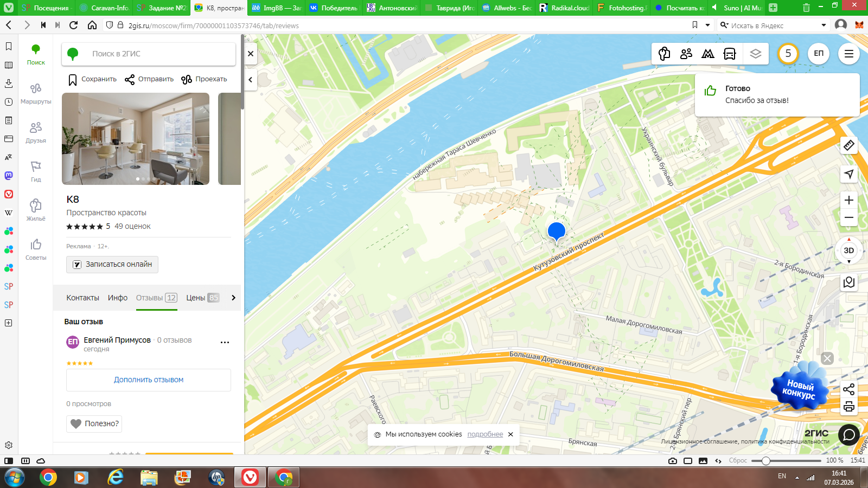The width and height of the screenshot is (868, 488).
Task: Expand more tabs with right chevron
Action: point(233,298)
